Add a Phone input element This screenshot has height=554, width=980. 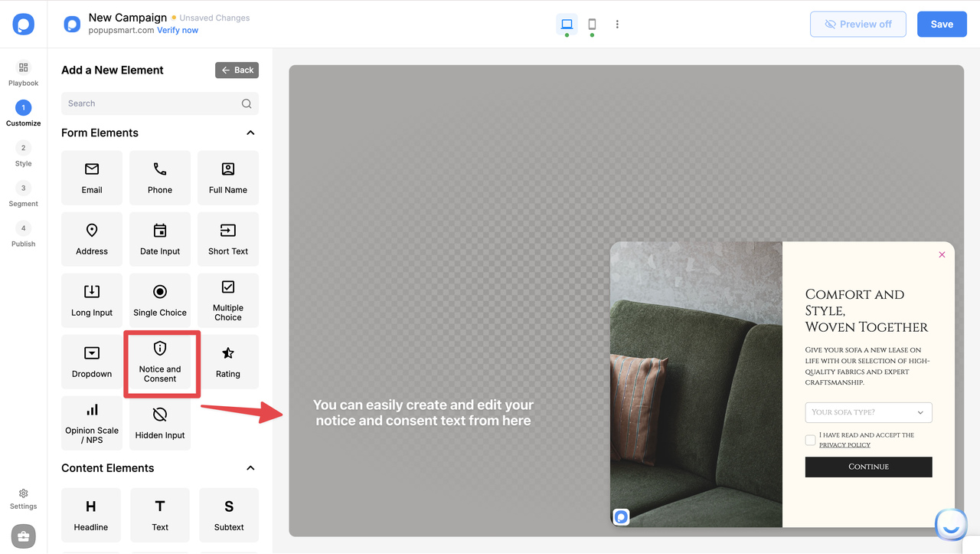159,178
